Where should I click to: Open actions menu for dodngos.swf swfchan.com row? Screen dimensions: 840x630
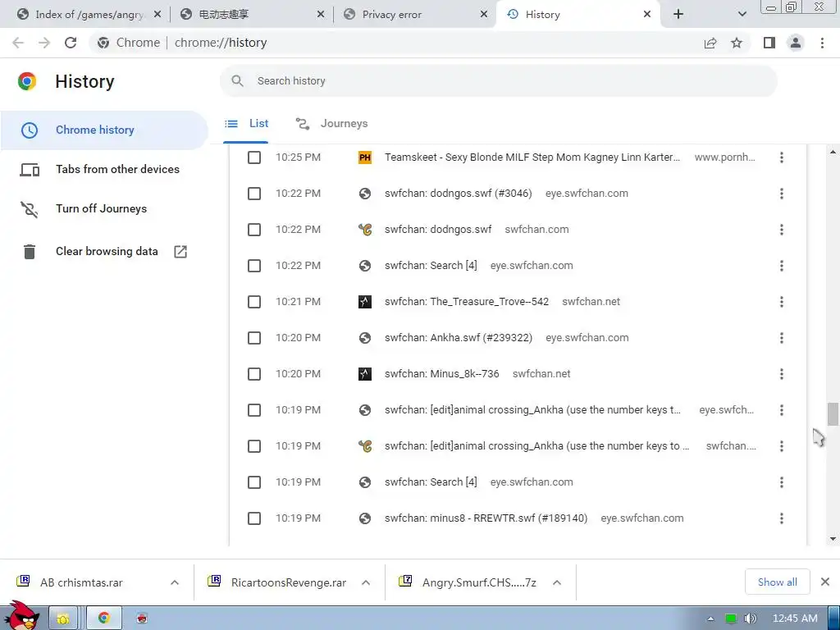click(x=782, y=230)
